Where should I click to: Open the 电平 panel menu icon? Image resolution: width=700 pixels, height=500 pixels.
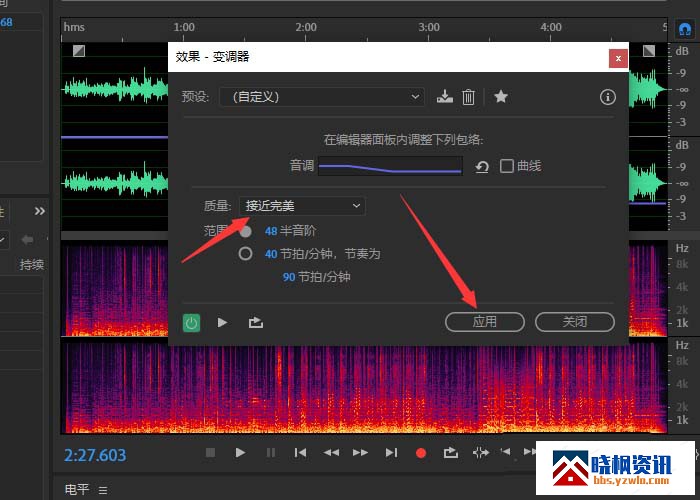tap(103, 490)
